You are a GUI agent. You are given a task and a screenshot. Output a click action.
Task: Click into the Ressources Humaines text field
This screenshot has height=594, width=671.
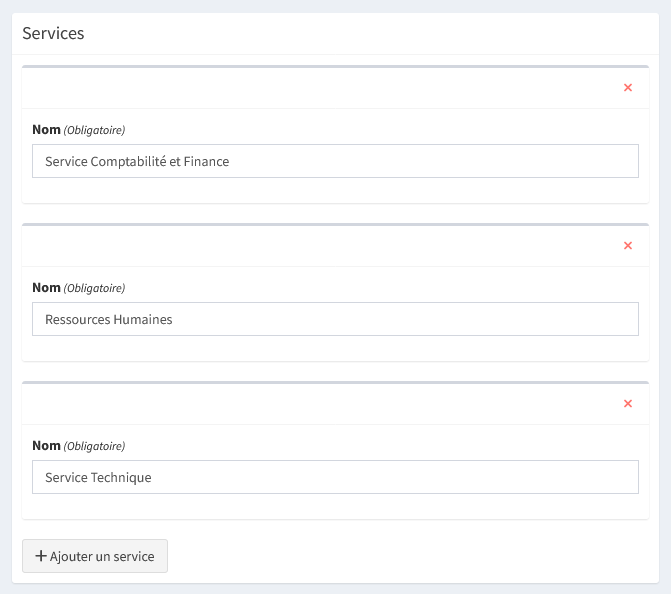click(335, 319)
